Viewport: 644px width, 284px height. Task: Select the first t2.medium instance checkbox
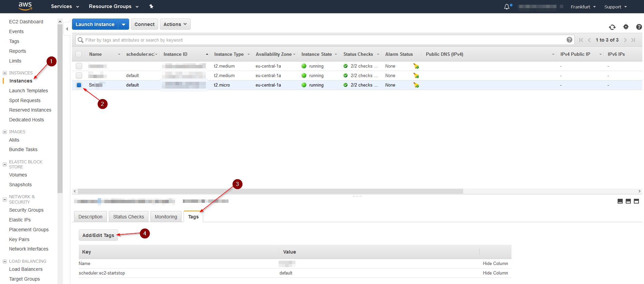[79, 66]
